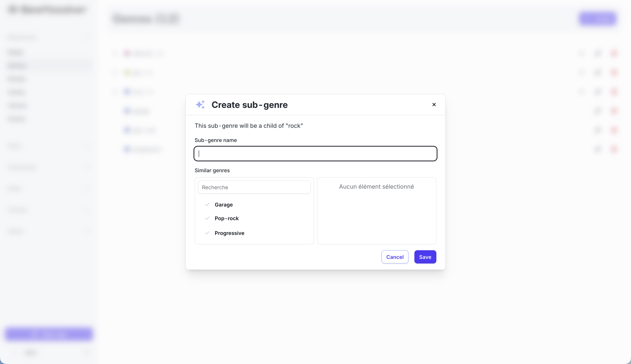Screen dimensions: 631x364
Task: Click the 'Similar genres' label
Action: pos(212,171)
